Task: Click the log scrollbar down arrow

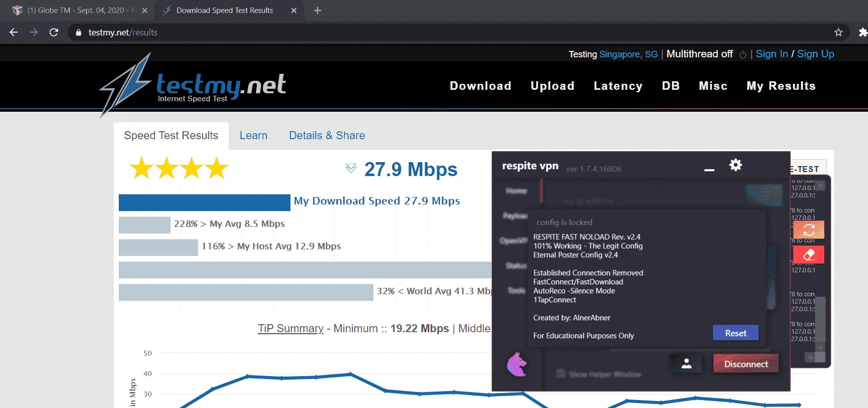Action: click(820, 347)
